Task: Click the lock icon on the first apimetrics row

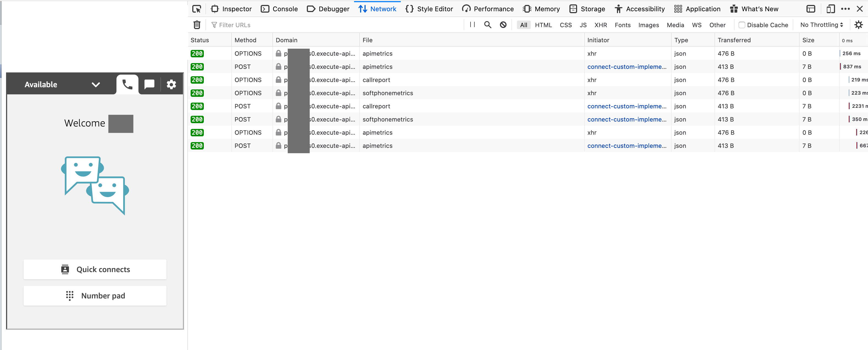Action: tap(278, 53)
